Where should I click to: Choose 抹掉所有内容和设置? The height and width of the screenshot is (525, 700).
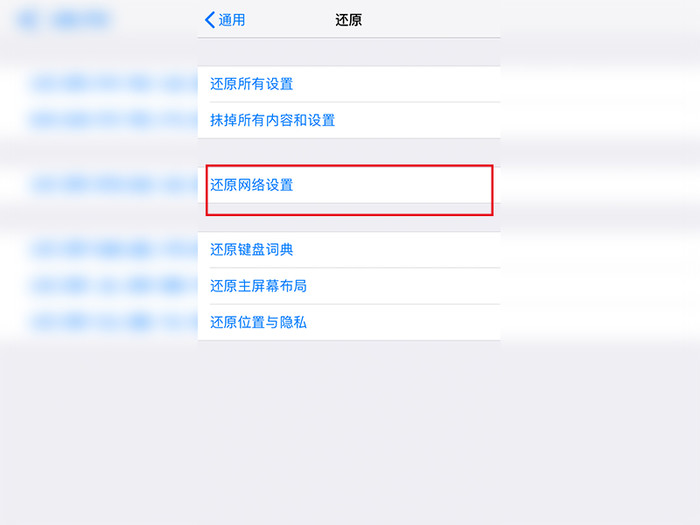pos(272,120)
